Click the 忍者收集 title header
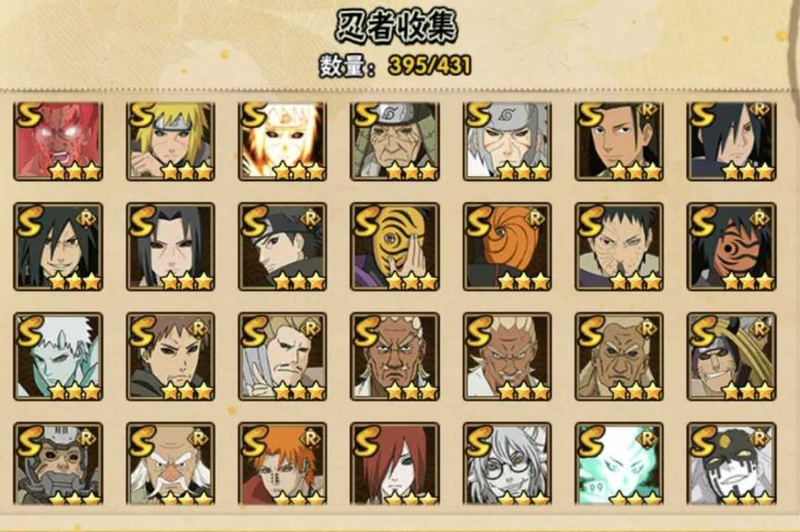The height and width of the screenshot is (532, 800). (x=396, y=27)
